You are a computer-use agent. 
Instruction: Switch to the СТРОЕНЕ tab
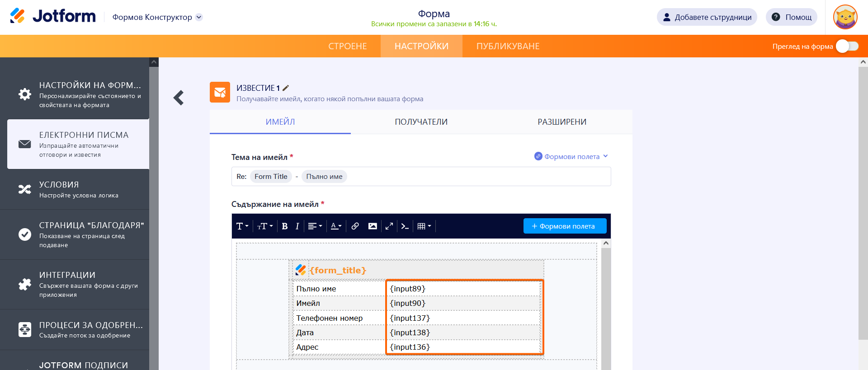pyautogui.click(x=348, y=46)
